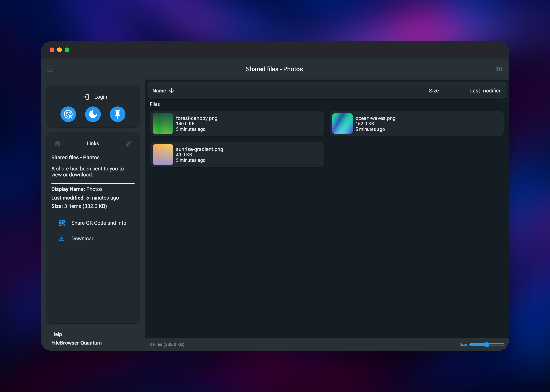Select the sunrise-gradient.png thumbnail
The height and width of the screenshot is (392, 550).
tap(163, 154)
